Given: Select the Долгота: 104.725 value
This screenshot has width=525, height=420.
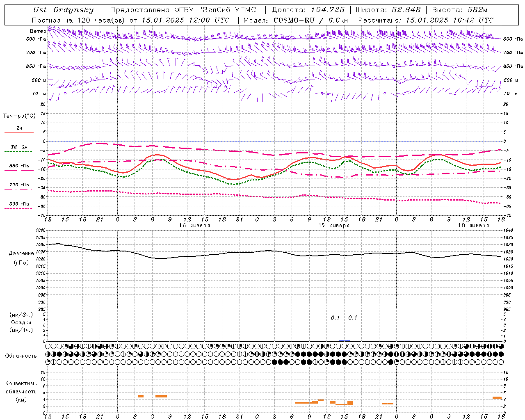Looking at the screenshot, I should pos(308,10).
